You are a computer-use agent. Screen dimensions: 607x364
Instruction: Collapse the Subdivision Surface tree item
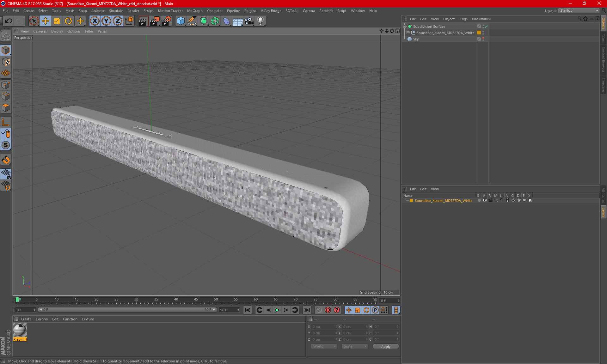click(405, 27)
